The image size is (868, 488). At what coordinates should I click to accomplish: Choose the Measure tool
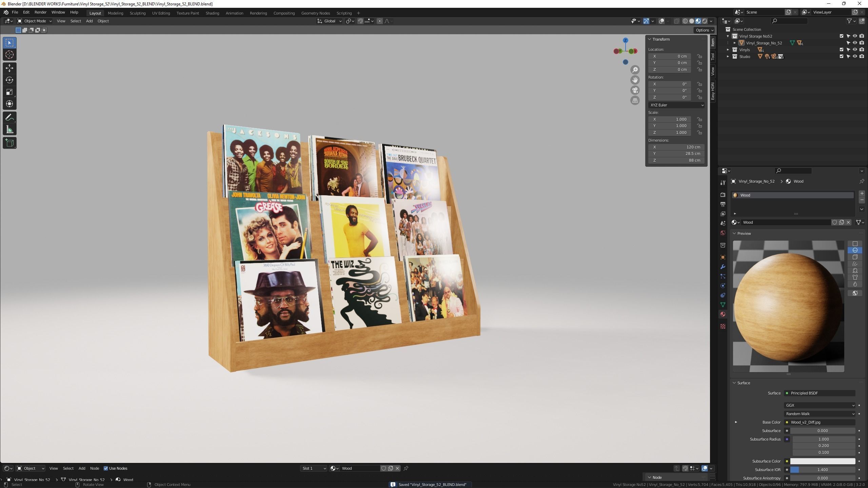9,129
